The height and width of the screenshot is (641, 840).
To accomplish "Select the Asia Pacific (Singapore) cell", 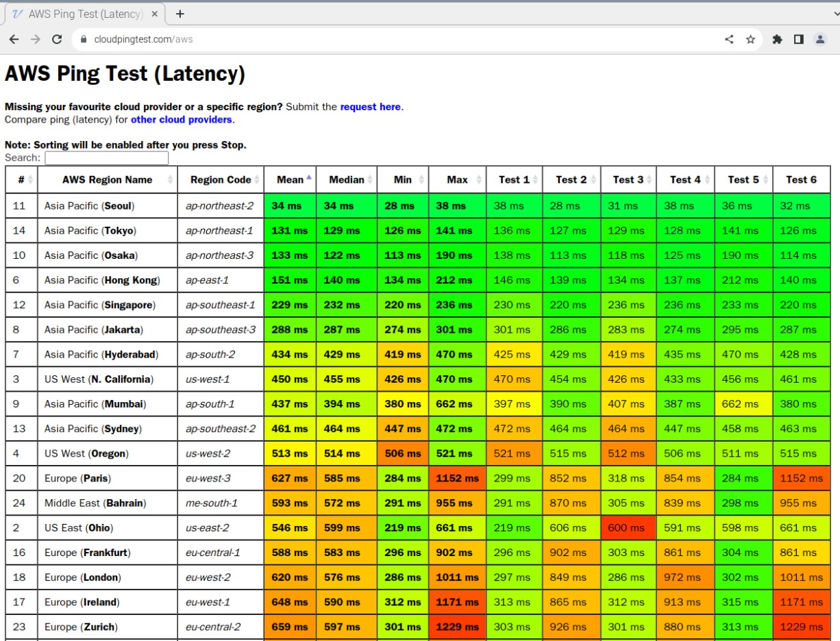I will coord(108,305).
